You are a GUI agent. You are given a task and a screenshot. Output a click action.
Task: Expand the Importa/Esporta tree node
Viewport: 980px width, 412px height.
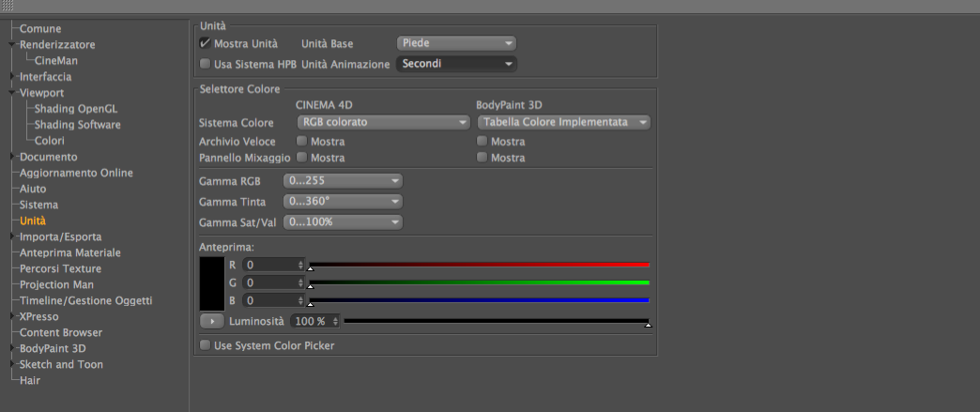[x=12, y=237]
